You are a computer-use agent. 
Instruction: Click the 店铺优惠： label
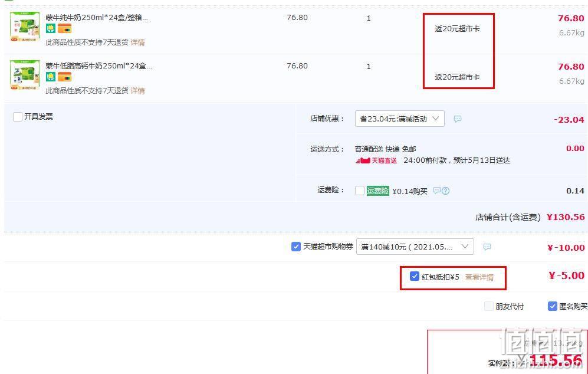[327, 119]
